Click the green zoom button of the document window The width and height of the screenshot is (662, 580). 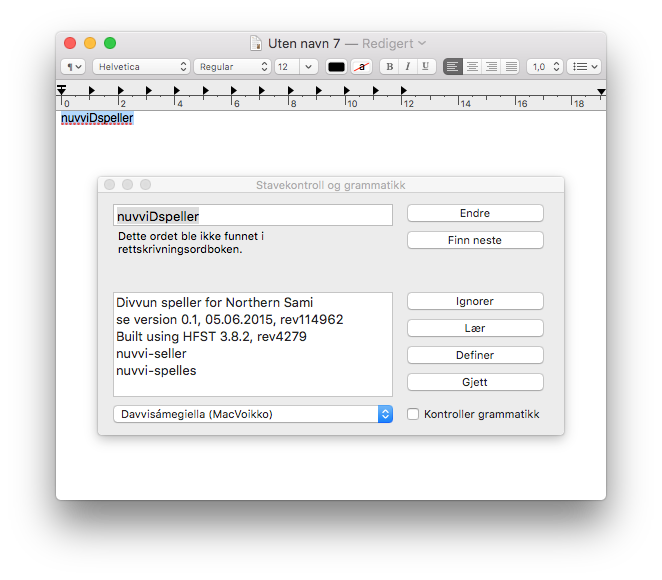coord(110,43)
